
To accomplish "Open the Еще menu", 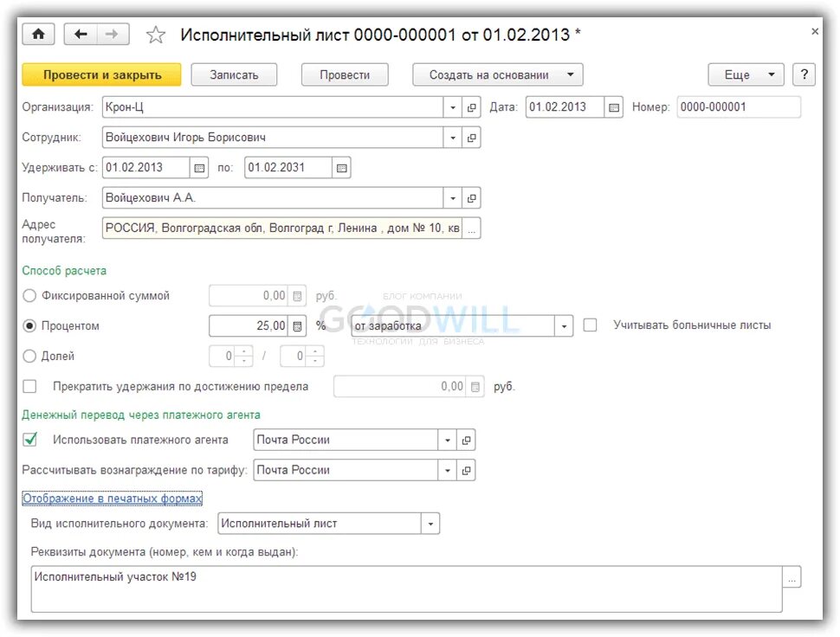I will tap(746, 74).
